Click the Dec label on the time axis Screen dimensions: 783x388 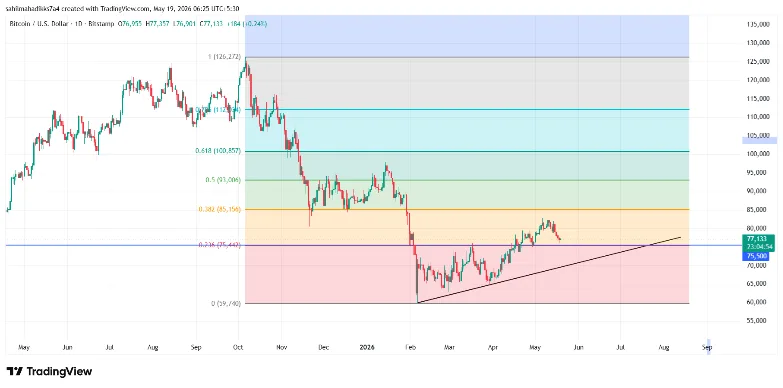pyautogui.click(x=323, y=347)
